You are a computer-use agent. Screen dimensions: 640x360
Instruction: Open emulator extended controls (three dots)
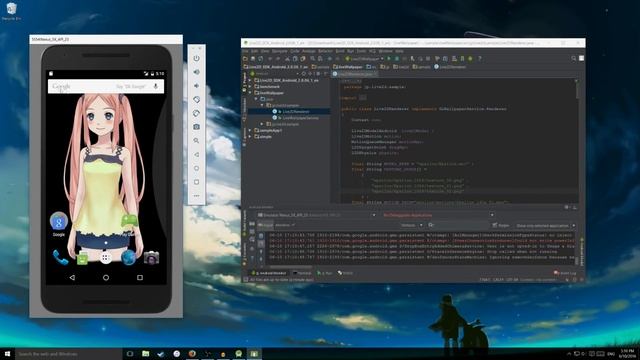click(196, 196)
